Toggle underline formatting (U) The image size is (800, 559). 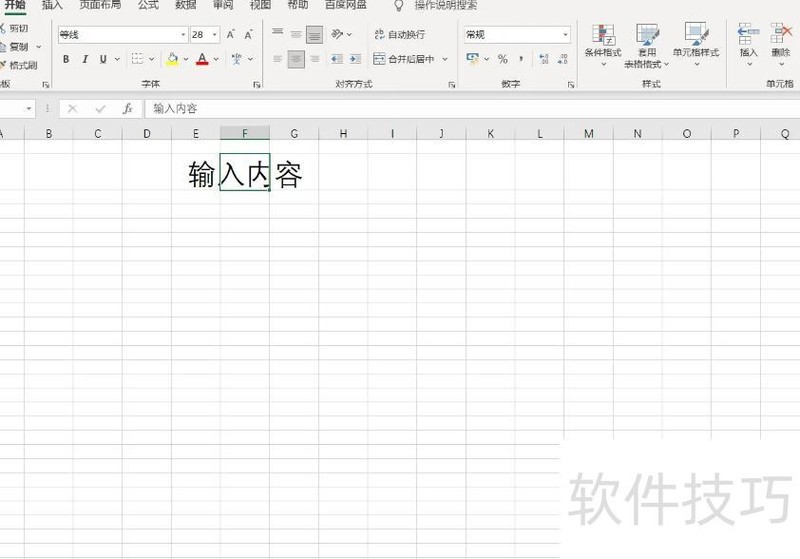click(103, 59)
